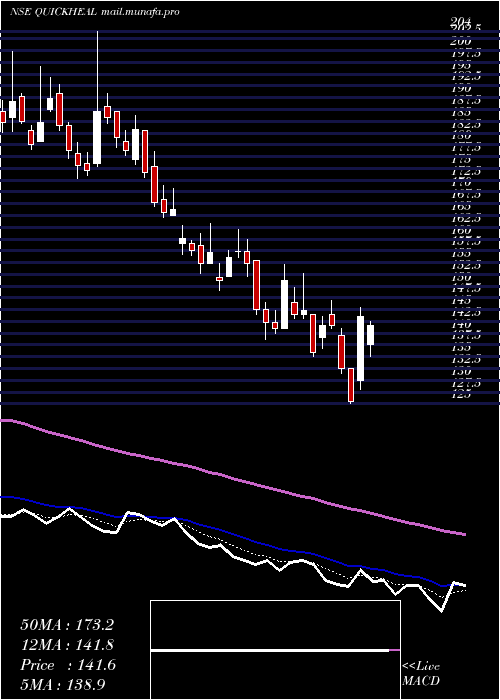Click the 152.5 price axis label
The height and width of the screenshot is (700, 500).
467,266
